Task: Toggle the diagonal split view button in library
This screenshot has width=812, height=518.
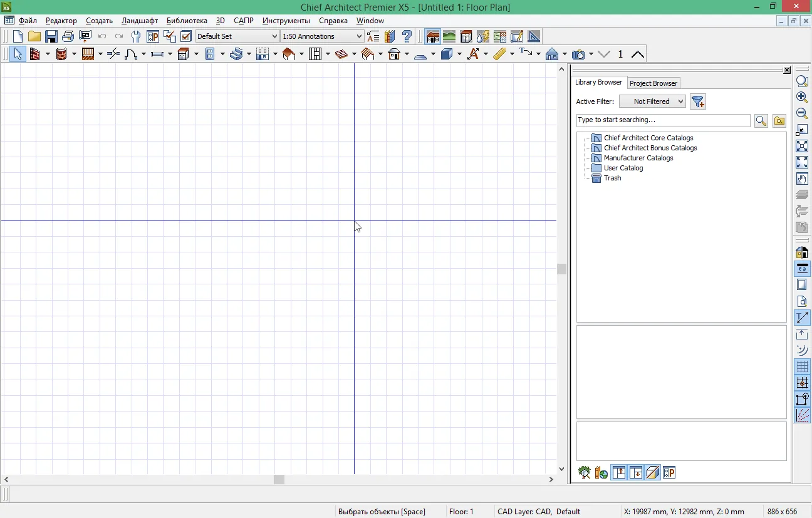Action: (653, 473)
